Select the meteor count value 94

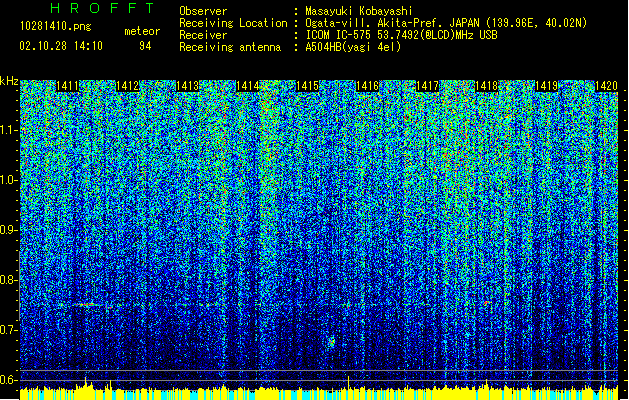coord(145,46)
